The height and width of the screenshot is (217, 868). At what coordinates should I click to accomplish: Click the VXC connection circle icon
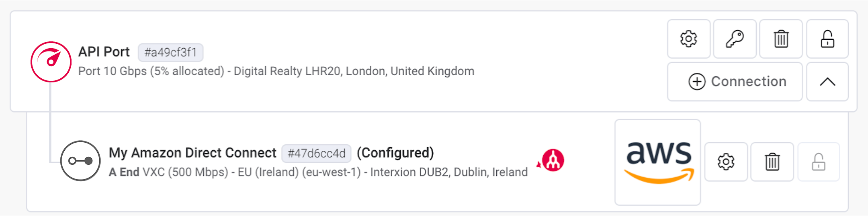(80, 161)
